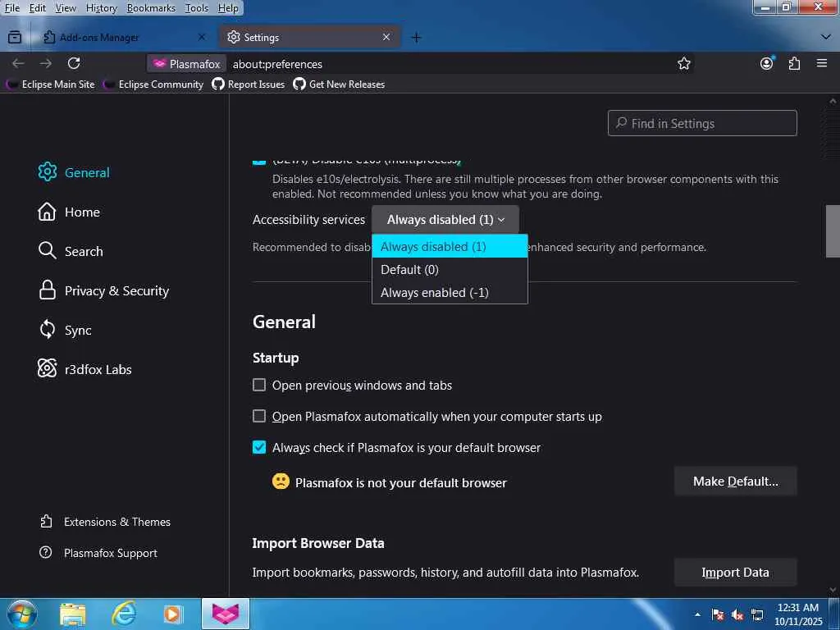Open the network tray icon
Image resolution: width=840 pixels, height=630 pixels.
757,615
